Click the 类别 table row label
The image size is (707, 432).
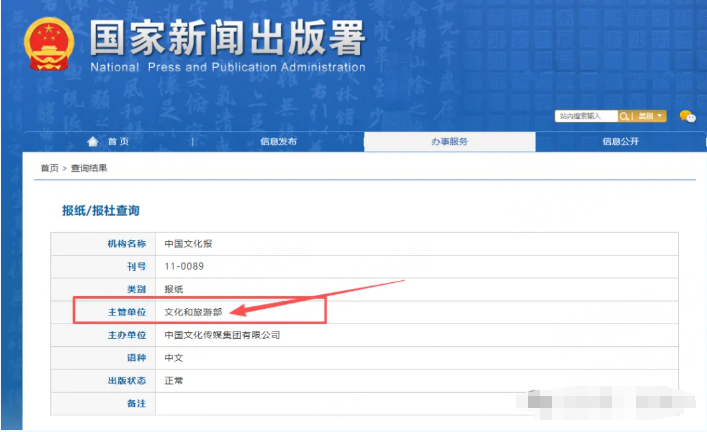(x=137, y=290)
